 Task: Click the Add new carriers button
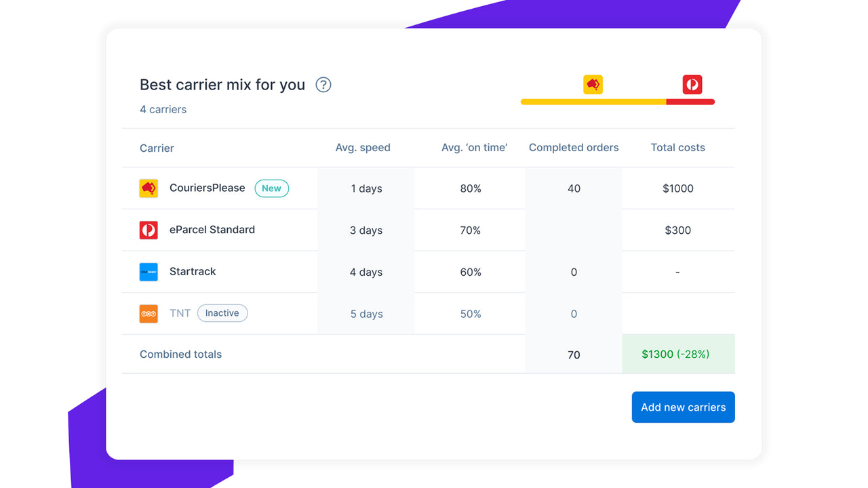683,407
